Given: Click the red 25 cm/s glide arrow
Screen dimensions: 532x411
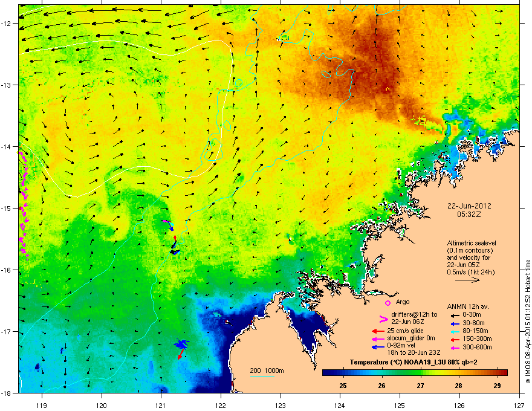Looking at the screenshot, I should tap(378, 331).
